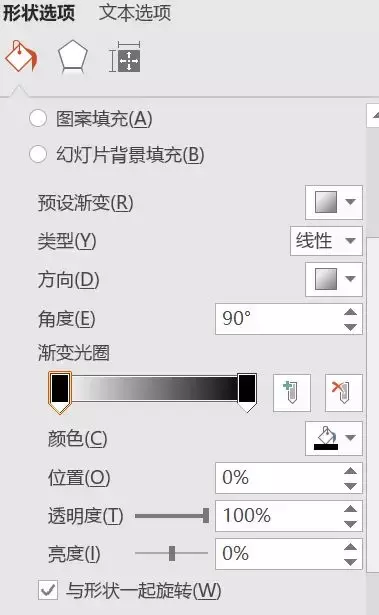Viewport: 379px width, 615px height.
Task: Switch to the 文本选项 tab
Action: (135, 12)
